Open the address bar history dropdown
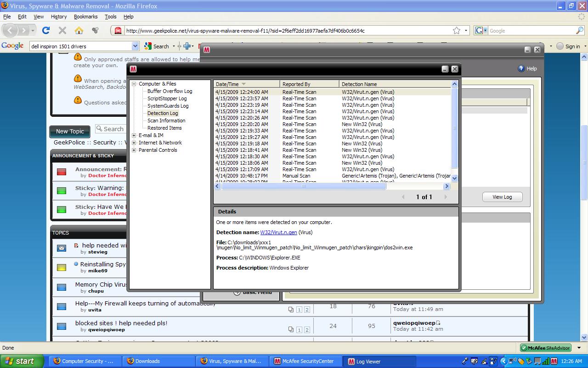The width and height of the screenshot is (588, 368). pos(466,31)
